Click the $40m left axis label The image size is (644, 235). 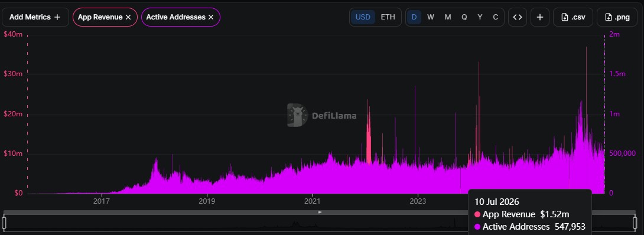[13, 34]
